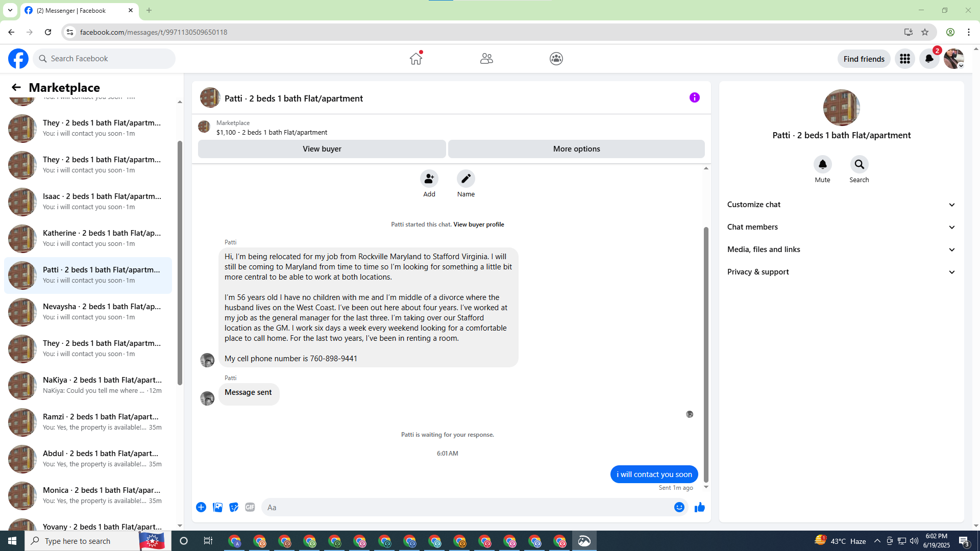980x551 pixels.
Task: Select NaKiya's conversation
Action: [x=88, y=385]
